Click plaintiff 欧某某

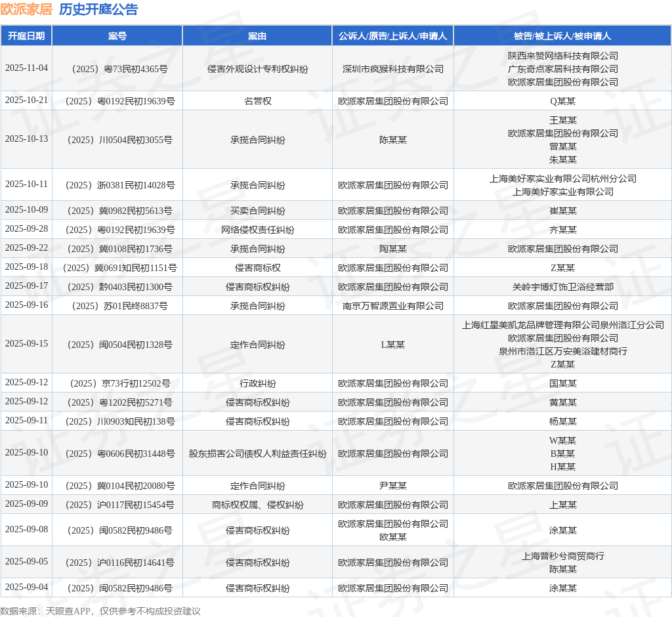point(393,537)
